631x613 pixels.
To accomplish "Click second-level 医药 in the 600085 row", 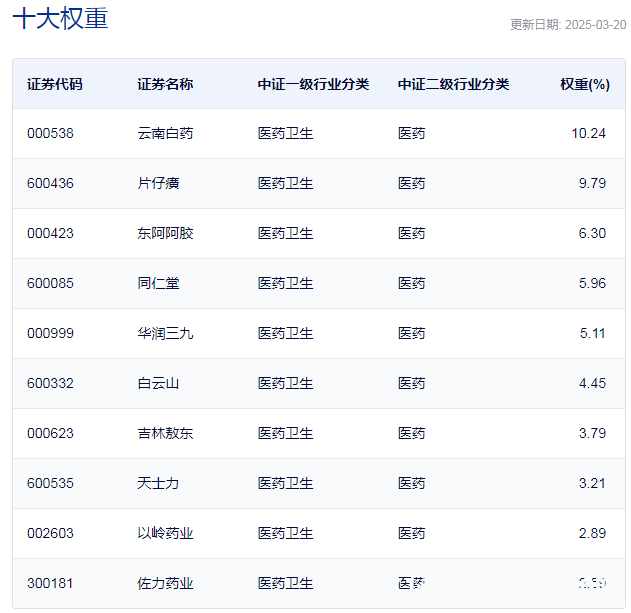I will pos(411,283).
